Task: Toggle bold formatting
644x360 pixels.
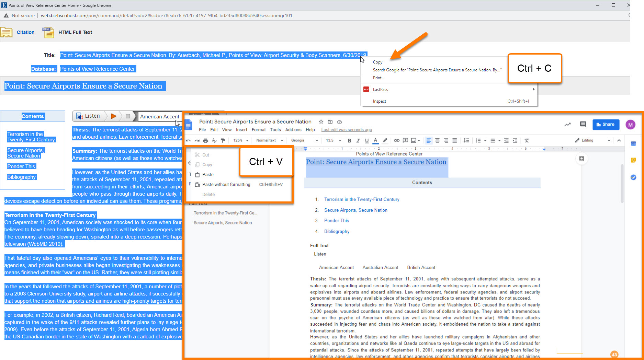Action: 349,140
